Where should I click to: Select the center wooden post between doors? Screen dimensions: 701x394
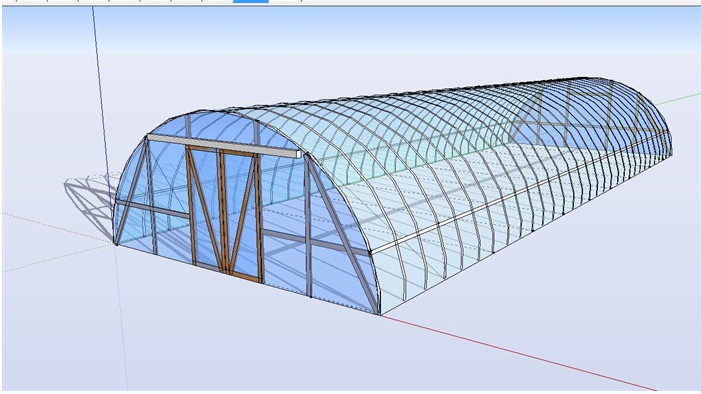tap(222, 210)
